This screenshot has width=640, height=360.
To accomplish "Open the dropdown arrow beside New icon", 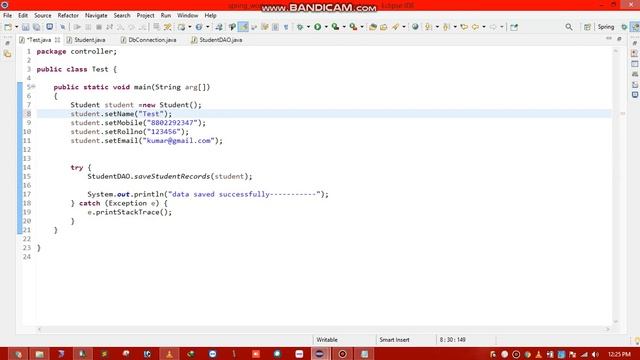I will tap(16, 27).
